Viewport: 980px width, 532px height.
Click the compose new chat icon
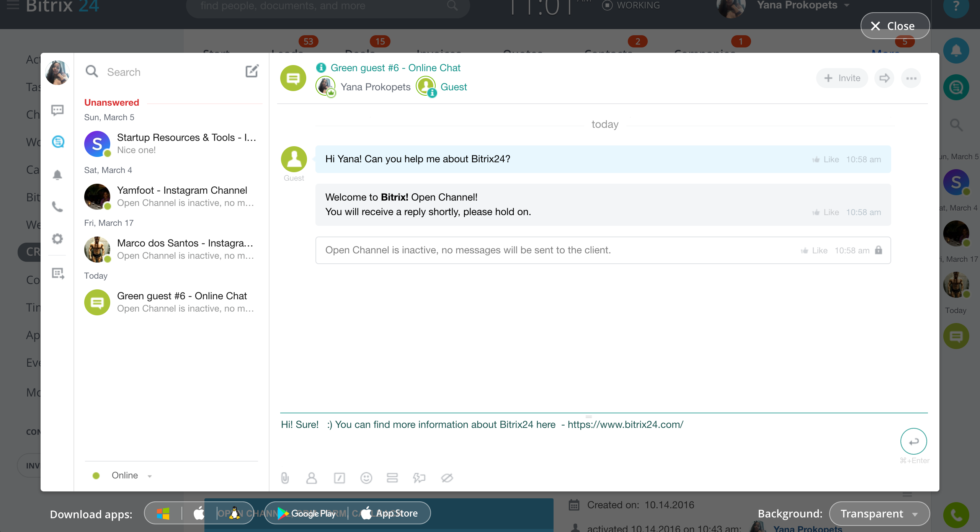click(252, 71)
